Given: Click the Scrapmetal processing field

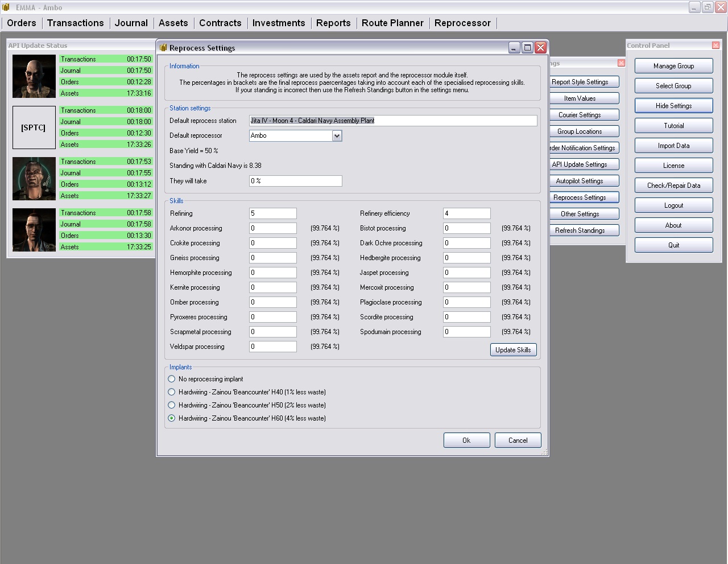Looking at the screenshot, I should 273,332.
